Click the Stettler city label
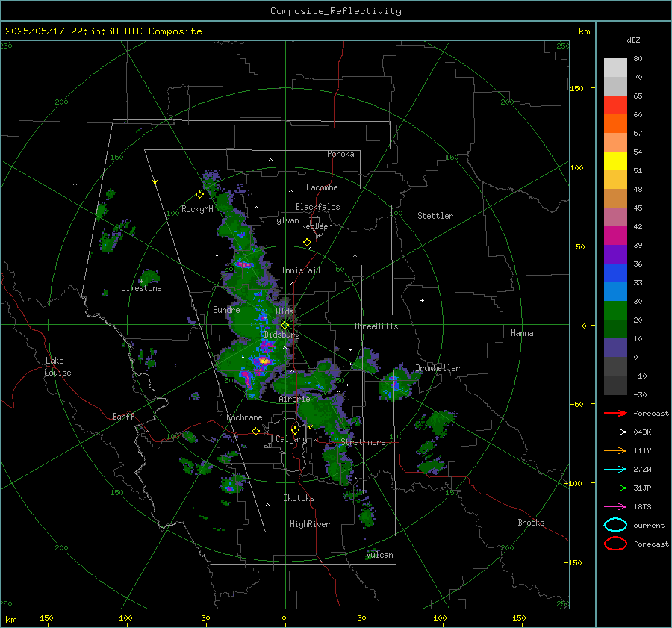The image size is (672, 628). point(435,216)
